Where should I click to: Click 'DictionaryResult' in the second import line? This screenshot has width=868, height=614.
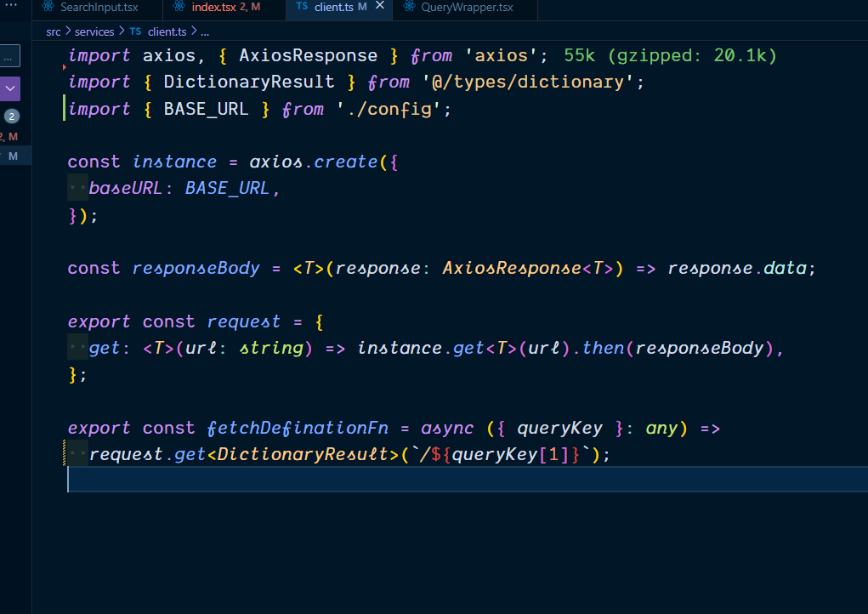point(249,82)
